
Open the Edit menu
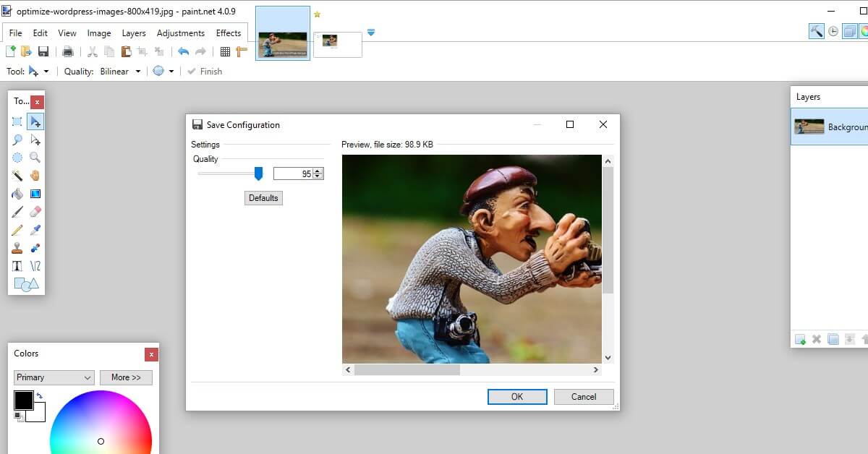40,33
